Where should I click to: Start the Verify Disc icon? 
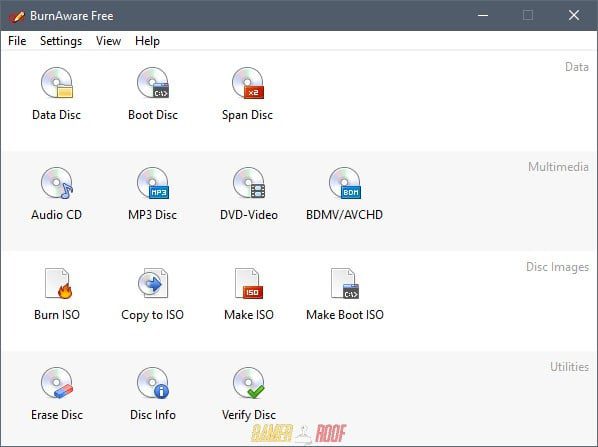pyautogui.click(x=249, y=383)
